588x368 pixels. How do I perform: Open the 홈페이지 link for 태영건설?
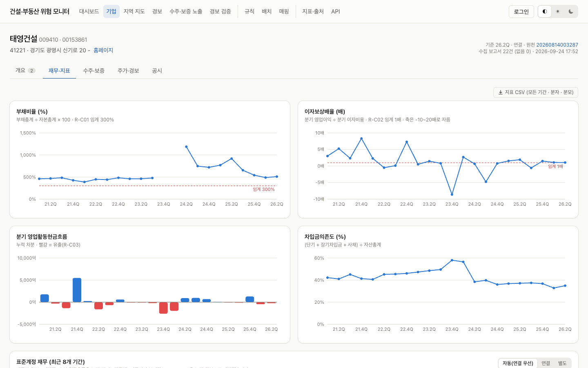(103, 50)
